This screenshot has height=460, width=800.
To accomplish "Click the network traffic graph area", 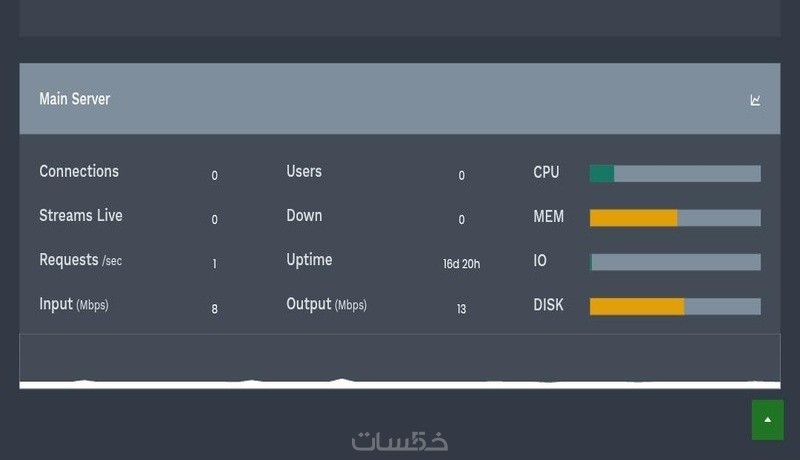I will tap(400, 360).
